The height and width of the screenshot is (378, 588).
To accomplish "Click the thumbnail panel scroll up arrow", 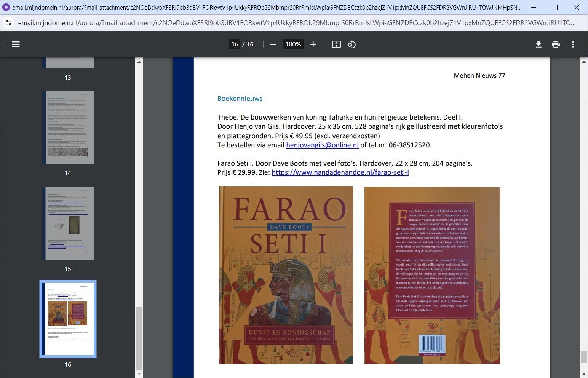I will [139, 62].
